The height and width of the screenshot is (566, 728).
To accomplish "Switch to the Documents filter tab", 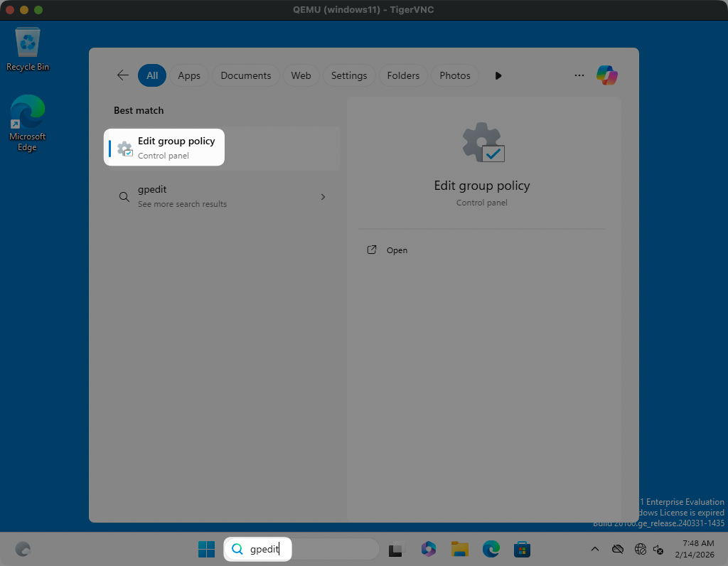I will [245, 75].
